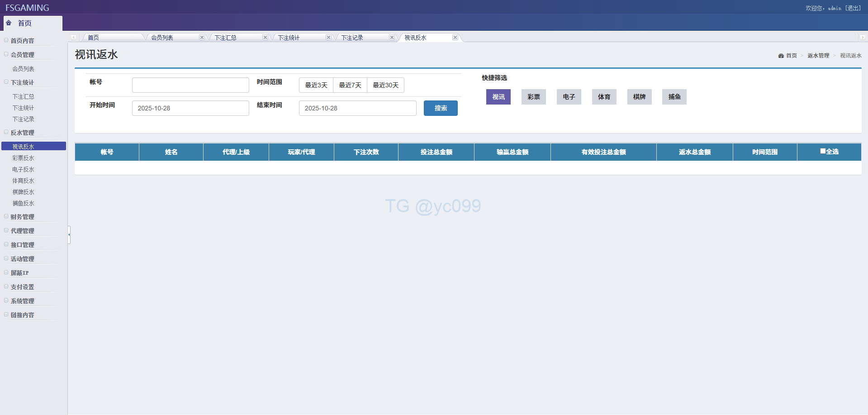The width and height of the screenshot is (868, 415).
Task: Click the 退出 logout link
Action: pos(853,8)
